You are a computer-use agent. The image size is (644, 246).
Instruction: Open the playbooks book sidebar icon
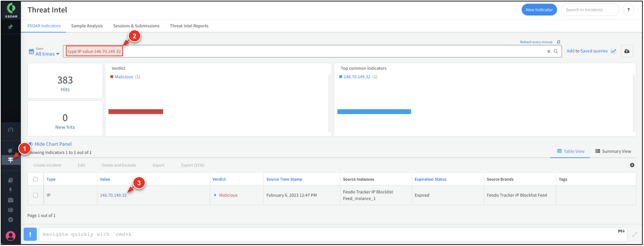(x=11, y=180)
